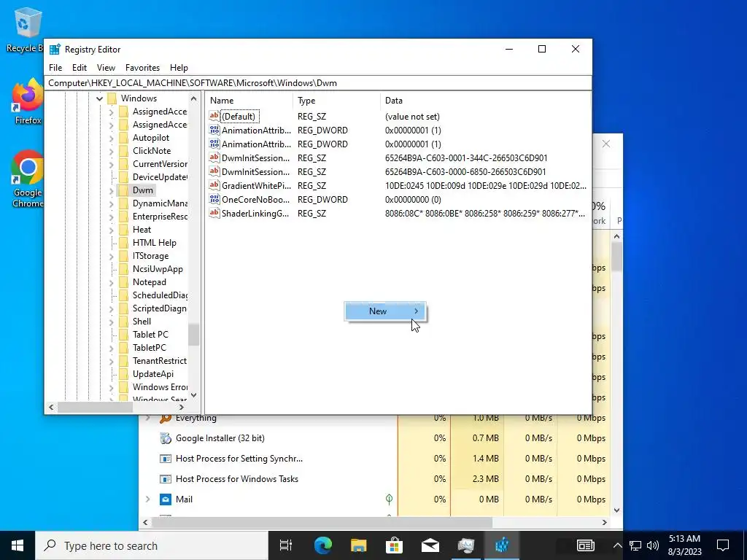Select the (Default) string value icon
747x560 pixels.
coord(214,116)
